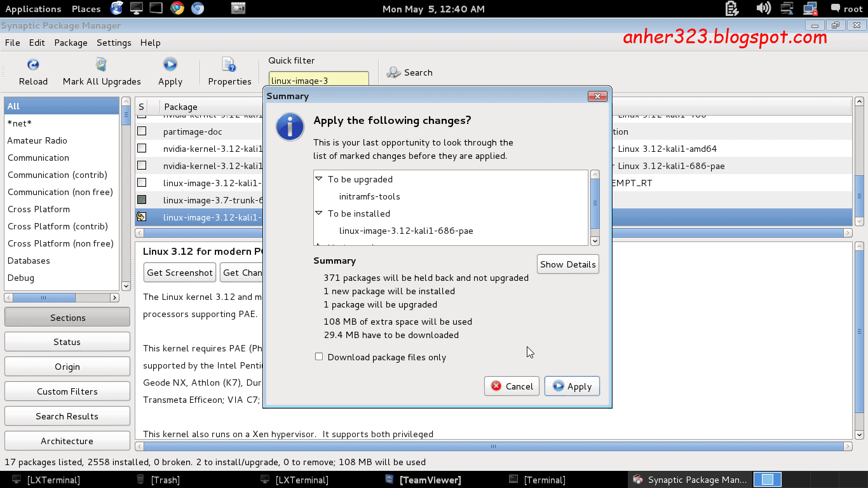Launch Google Chrome from the top panel
The width and height of the screenshot is (868, 488).
(177, 8)
